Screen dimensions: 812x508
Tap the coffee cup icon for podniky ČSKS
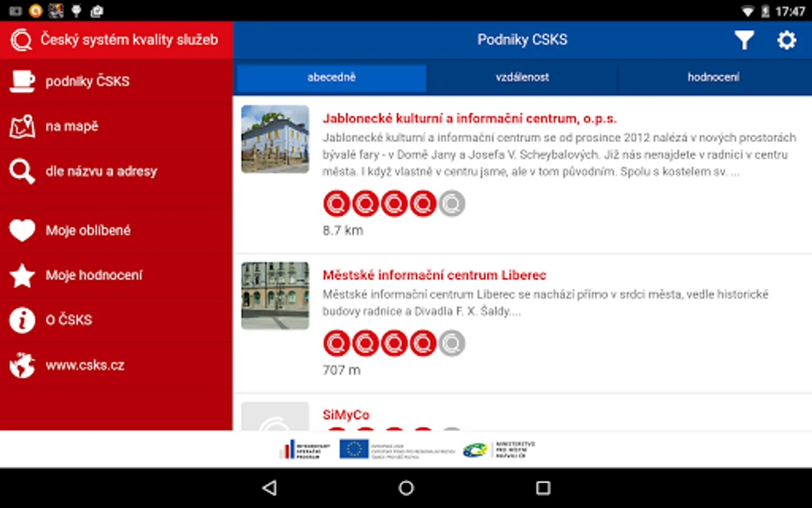pyautogui.click(x=22, y=81)
